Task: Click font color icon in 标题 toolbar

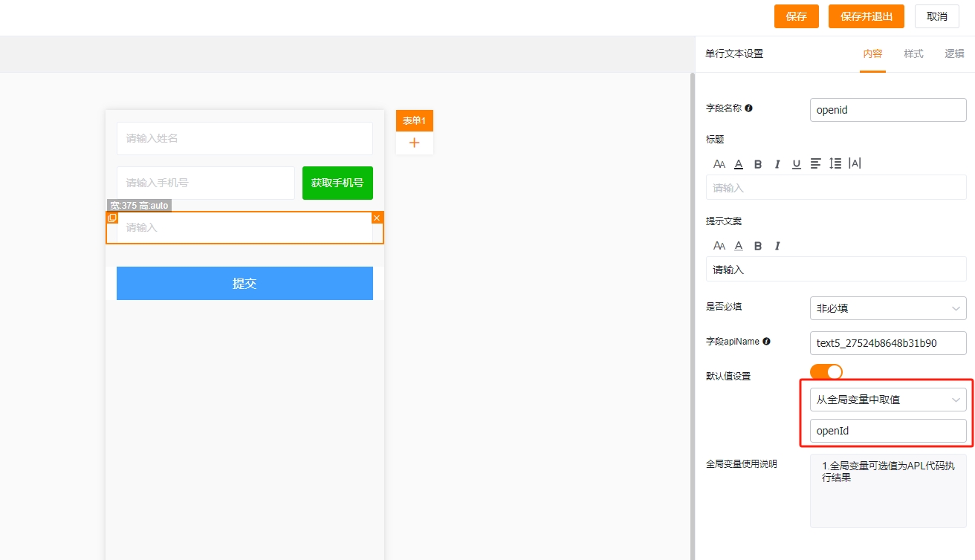Action: 739,164
